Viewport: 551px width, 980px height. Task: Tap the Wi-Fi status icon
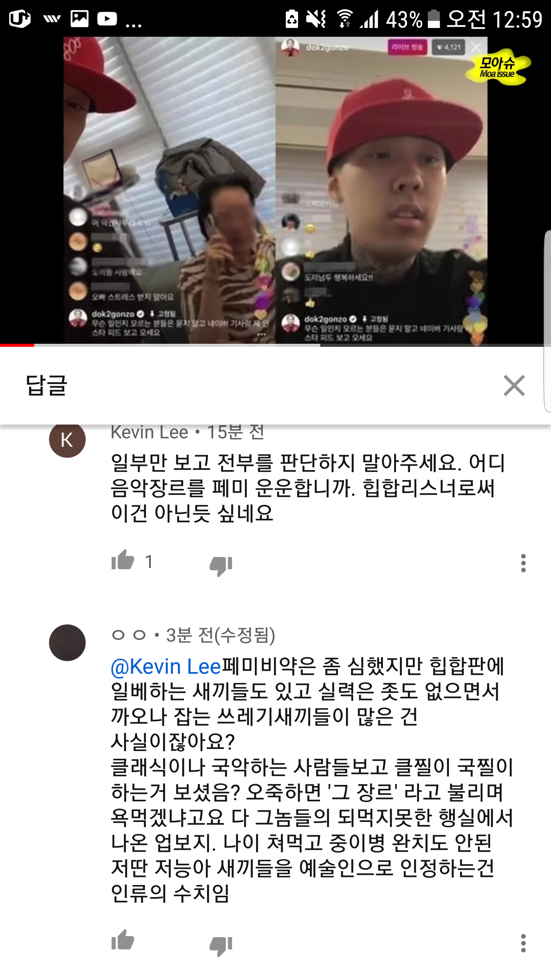345,19
